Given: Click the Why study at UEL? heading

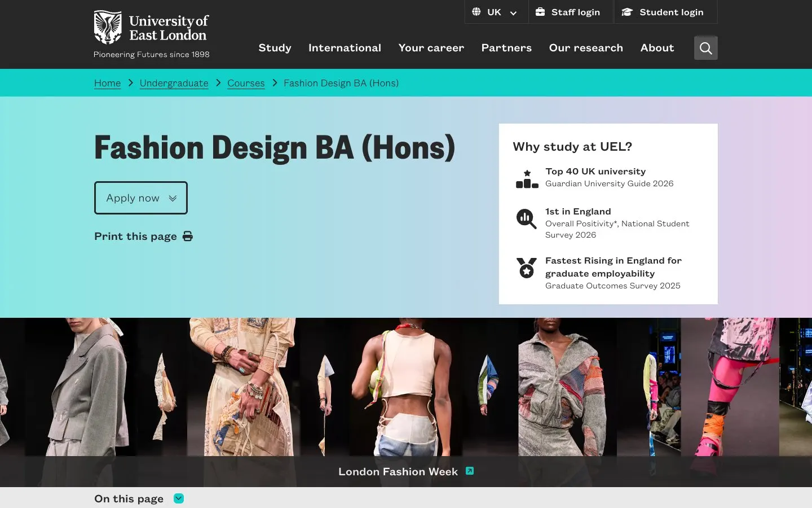Looking at the screenshot, I should [572, 147].
